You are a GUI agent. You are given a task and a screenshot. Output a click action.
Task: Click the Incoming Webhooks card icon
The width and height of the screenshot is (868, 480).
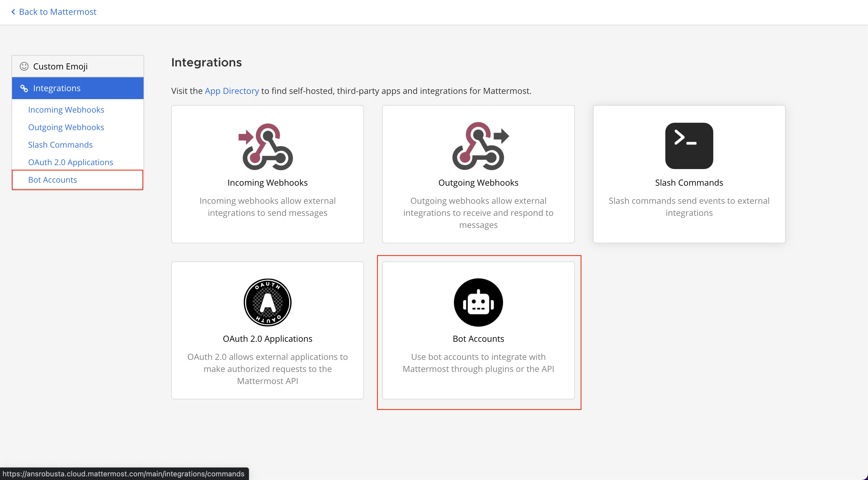pyautogui.click(x=266, y=146)
